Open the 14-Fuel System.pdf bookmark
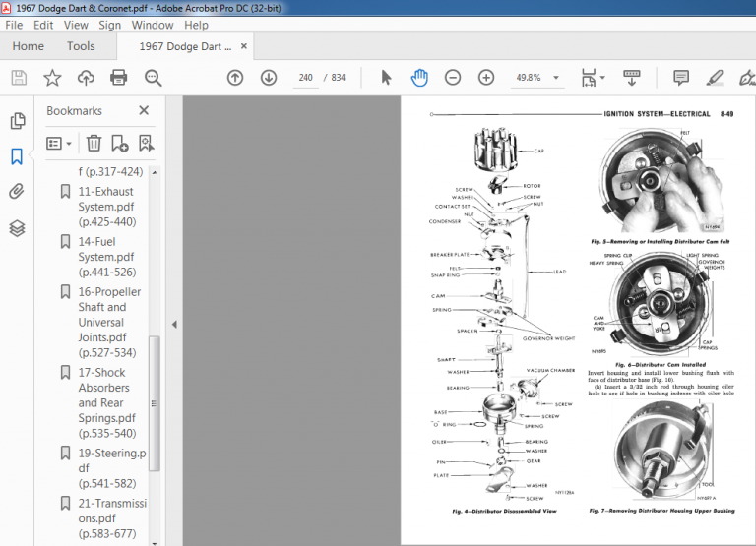 107,257
